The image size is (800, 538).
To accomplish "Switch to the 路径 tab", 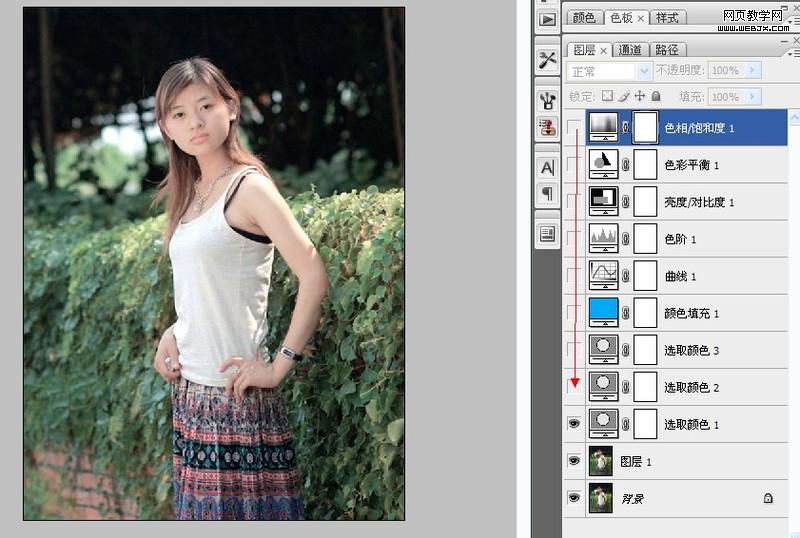I will pos(667,50).
